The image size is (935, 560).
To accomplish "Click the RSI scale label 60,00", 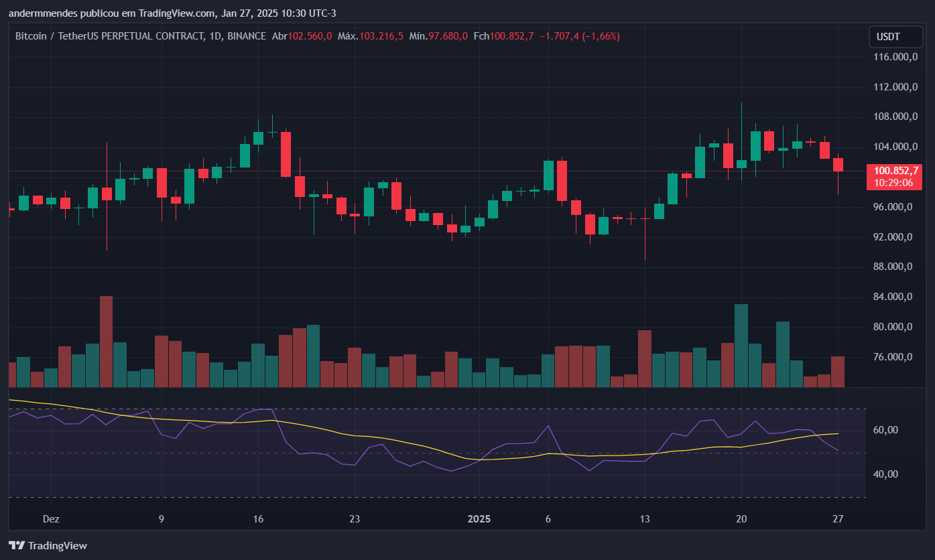I will 885,430.
